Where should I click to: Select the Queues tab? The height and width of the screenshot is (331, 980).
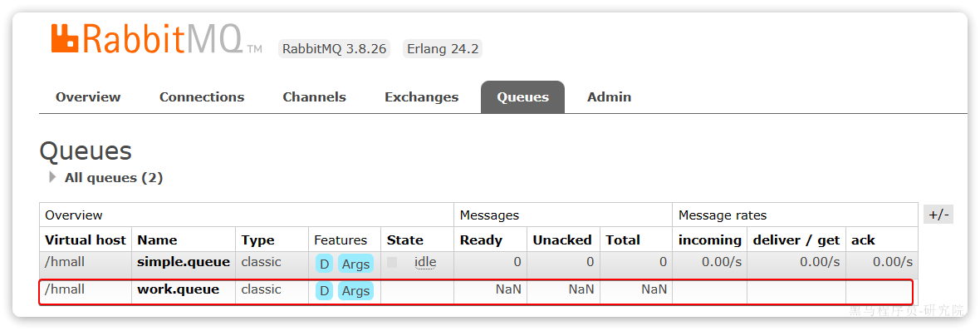point(522,97)
